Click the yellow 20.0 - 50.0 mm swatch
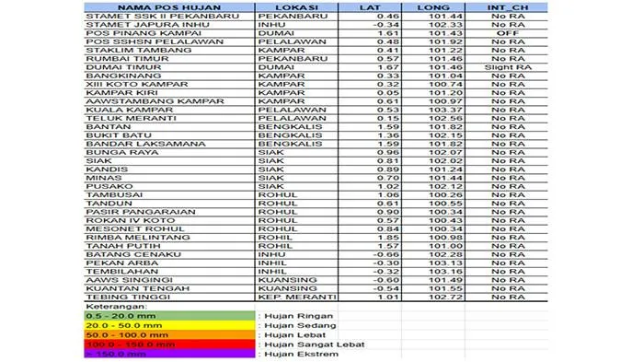644x362 pixels. pos(169,325)
